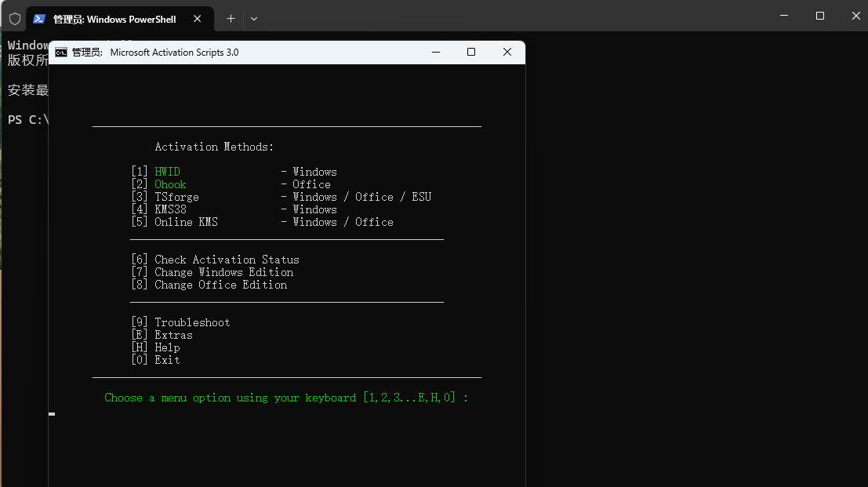The width and height of the screenshot is (868, 487).
Task: Click the Help menu line
Action: coord(155,347)
